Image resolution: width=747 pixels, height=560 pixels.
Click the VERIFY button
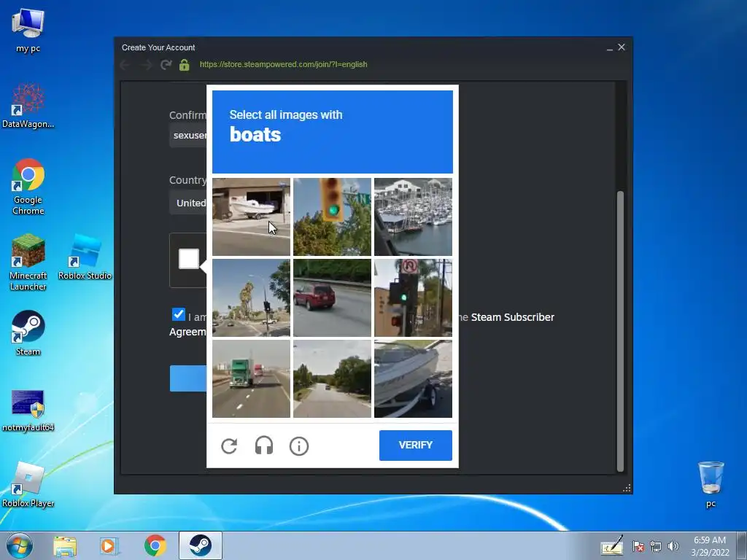[415, 446]
